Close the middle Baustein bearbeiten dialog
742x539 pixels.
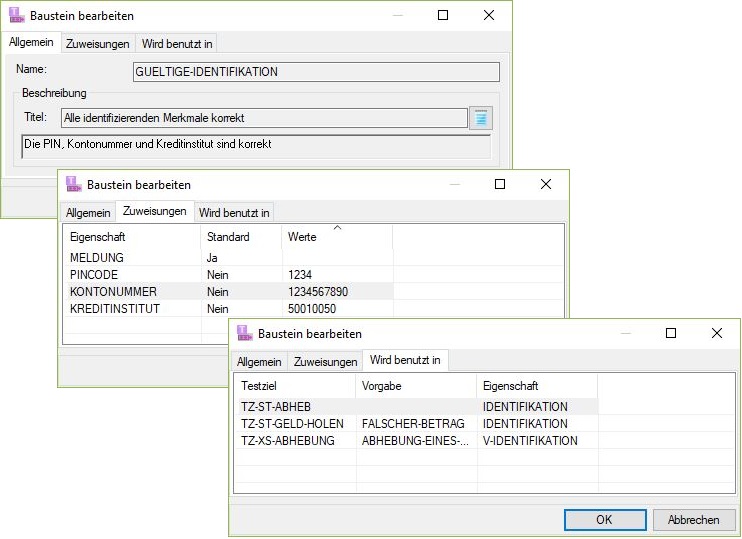click(x=545, y=184)
